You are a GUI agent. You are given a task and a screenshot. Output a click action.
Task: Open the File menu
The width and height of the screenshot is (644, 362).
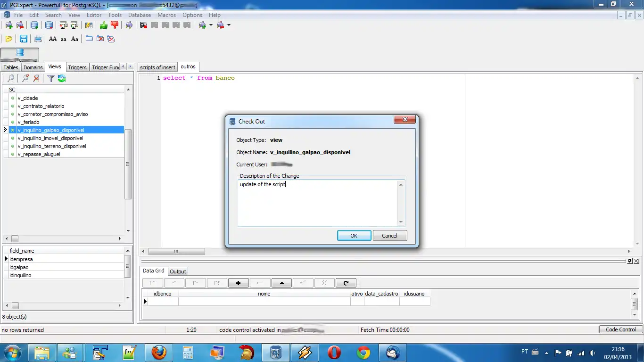[x=18, y=15]
